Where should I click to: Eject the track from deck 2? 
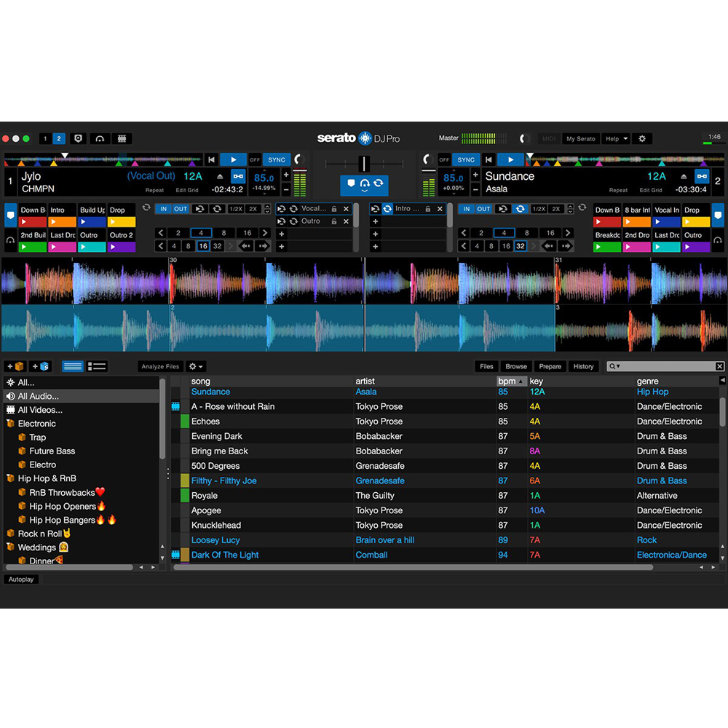tap(684, 176)
